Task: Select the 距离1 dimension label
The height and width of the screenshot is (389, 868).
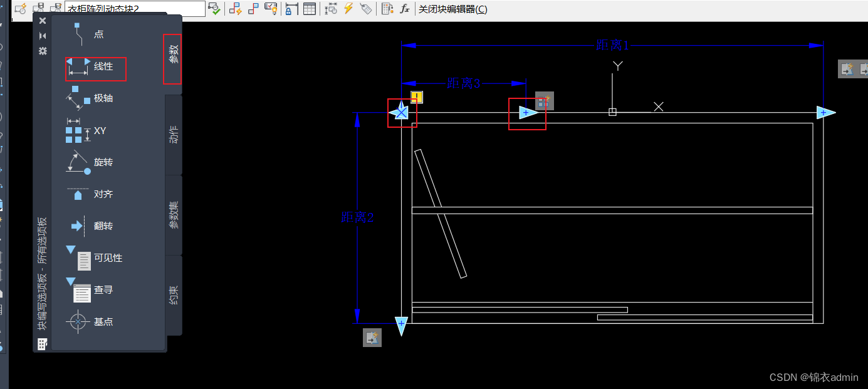Action: 612,45
